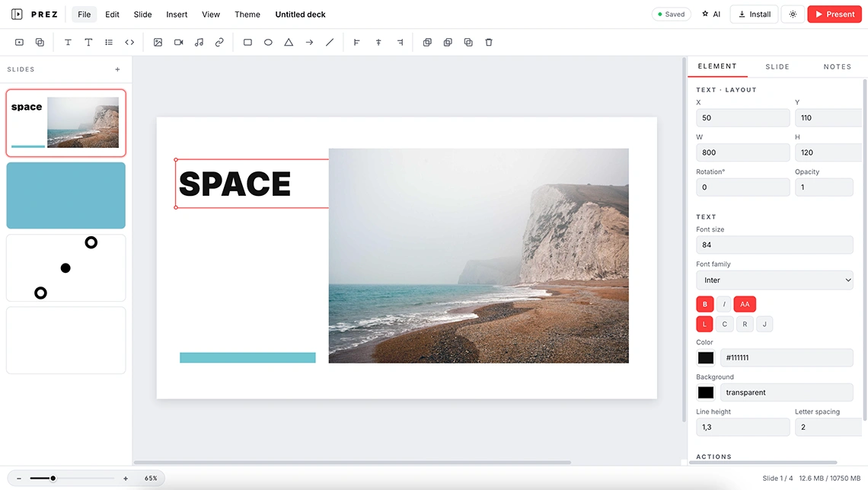Select the blue slide 2 thumbnail
The width and height of the screenshot is (868, 490).
click(66, 196)
